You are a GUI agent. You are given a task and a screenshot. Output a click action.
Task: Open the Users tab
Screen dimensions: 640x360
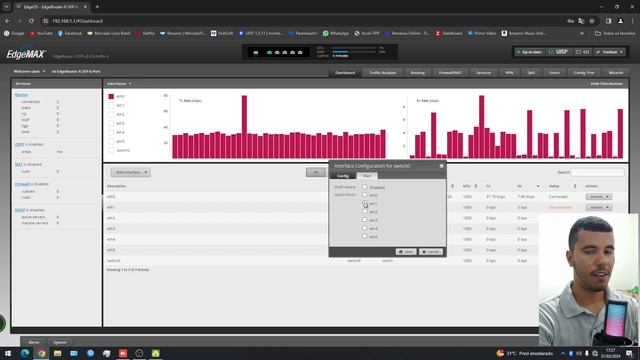(x=554, y=73)
